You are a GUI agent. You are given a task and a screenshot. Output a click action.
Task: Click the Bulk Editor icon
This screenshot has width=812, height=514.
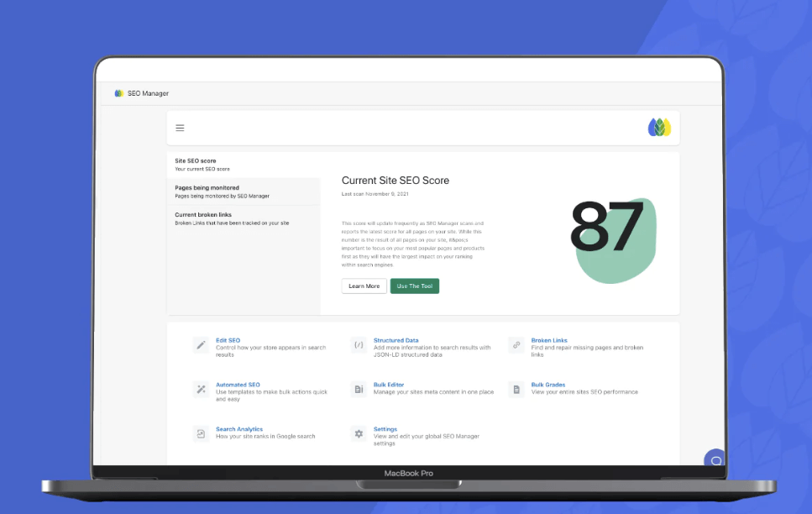pyautogui.click(x=359, y=389)
